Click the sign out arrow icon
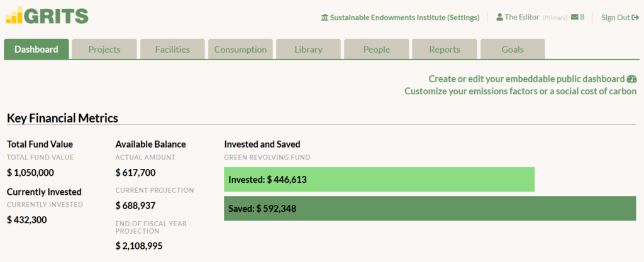 (635, 18)
